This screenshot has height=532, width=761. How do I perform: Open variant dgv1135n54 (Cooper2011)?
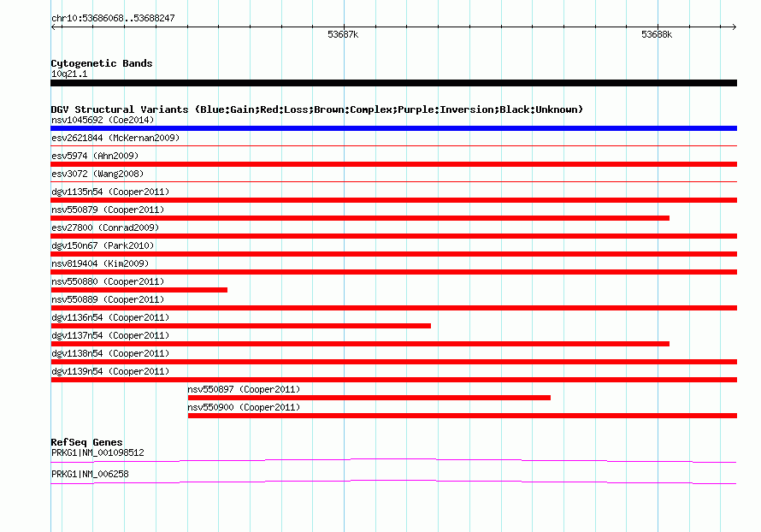110,192
